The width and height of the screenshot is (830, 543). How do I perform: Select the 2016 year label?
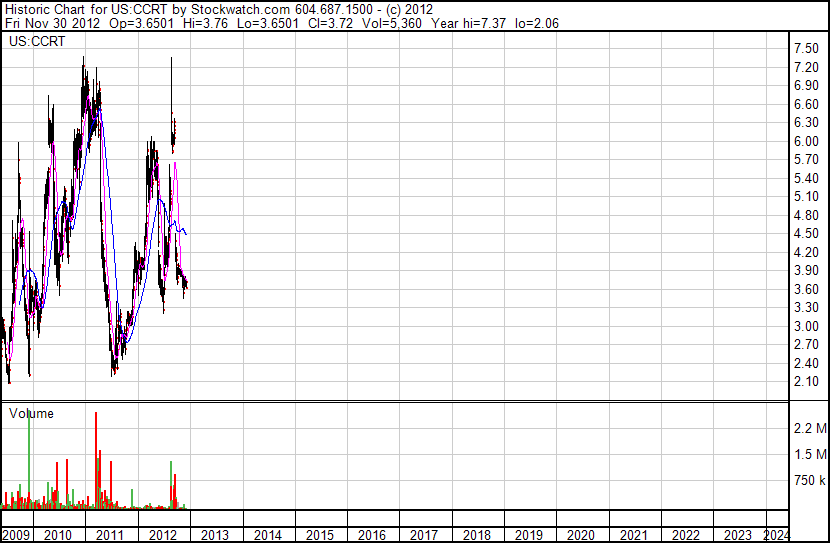pyautogui.click(x=372, y=535)
